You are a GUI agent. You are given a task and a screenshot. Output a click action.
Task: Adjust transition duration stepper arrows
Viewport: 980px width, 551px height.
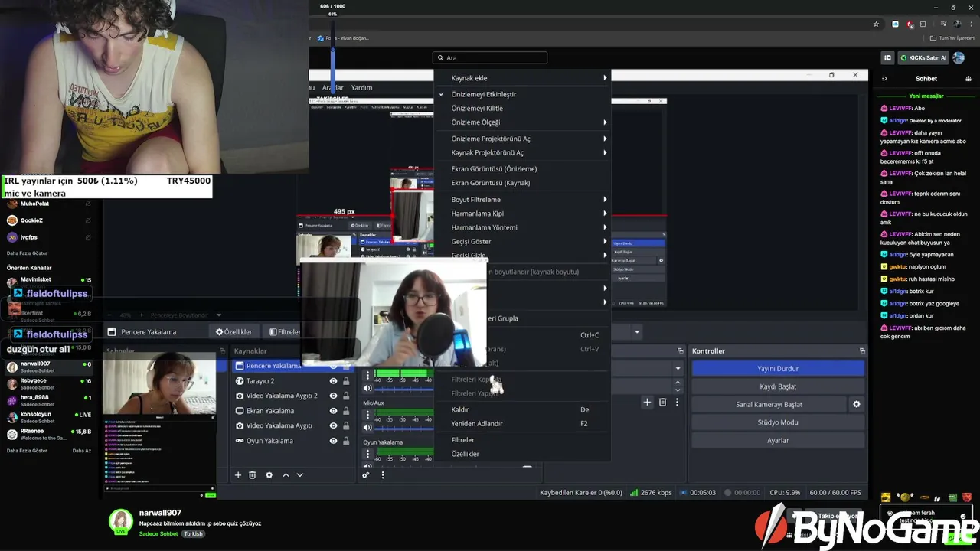(678, 386)
